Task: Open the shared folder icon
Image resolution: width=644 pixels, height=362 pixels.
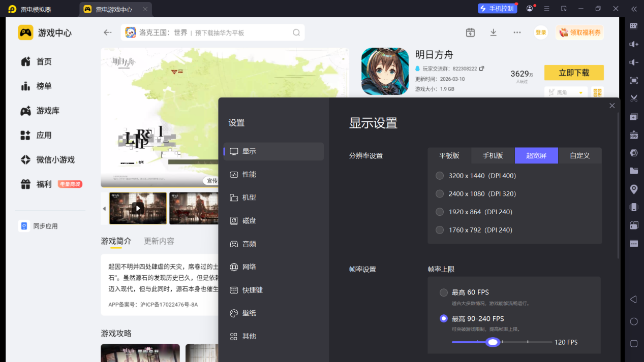Action: 633,171
